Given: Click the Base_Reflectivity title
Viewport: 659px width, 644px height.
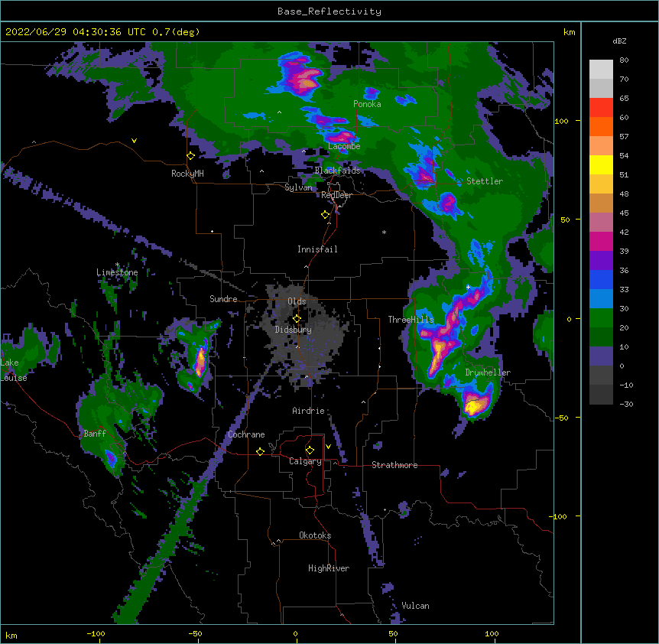Looking at the screenshot, I should (329, 11).
